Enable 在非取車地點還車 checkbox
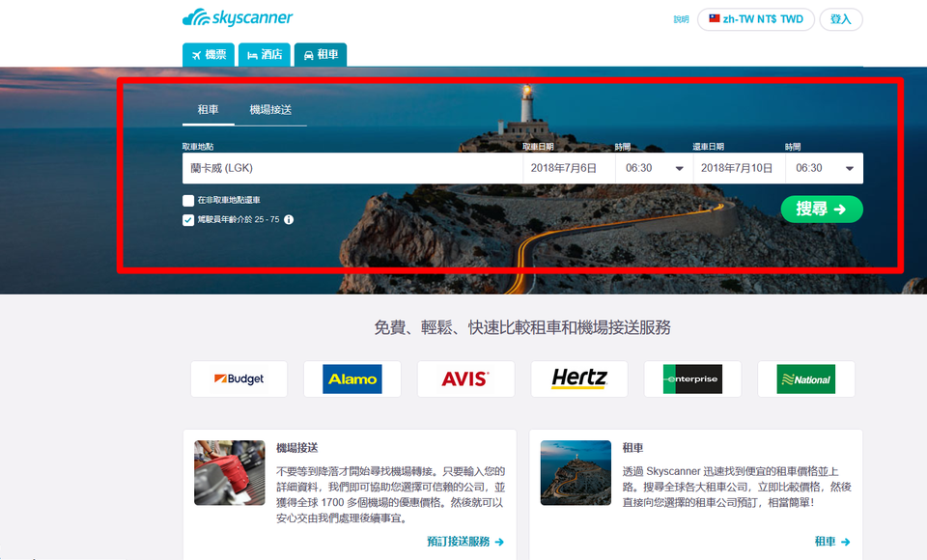Viewport: 927px width, 560px height. (x=188, y=201)
